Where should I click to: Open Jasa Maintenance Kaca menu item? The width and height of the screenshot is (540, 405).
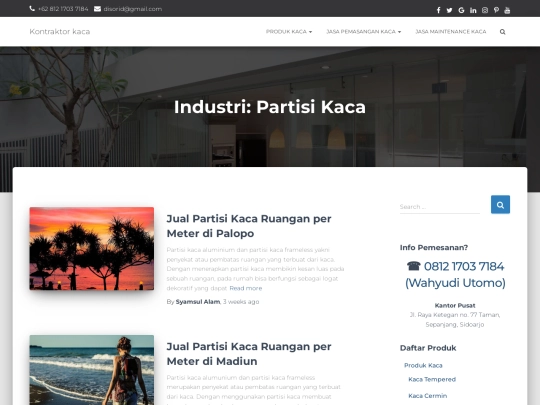(451, 32)
